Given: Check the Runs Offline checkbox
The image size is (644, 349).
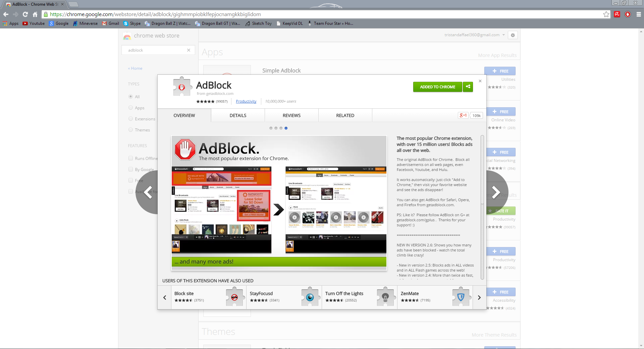Looking at the screenshot, I should [130, 158].
